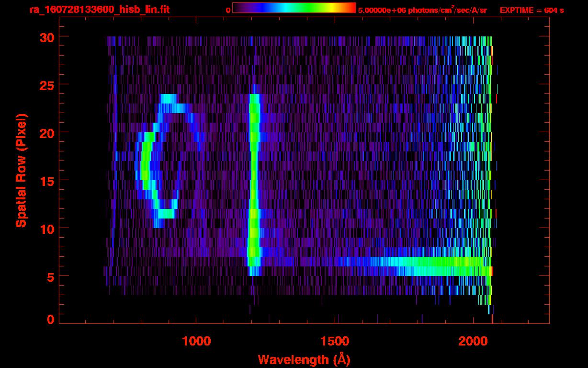Click the x-axis tick label 2000
The width and height of the screenshot is (588, 368).
[x=473, y=341]
